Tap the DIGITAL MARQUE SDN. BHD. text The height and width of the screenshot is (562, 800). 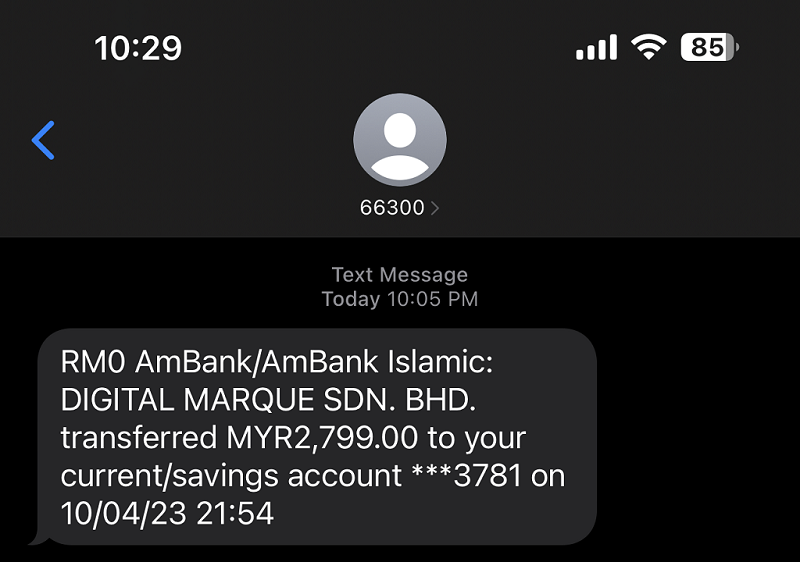coord(268,400)
